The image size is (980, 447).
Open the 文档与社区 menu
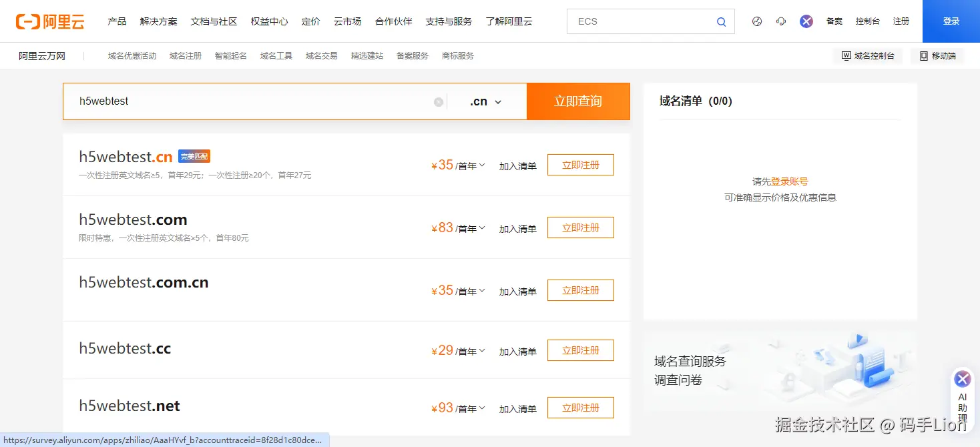pyautogui.click(x=214, y=21)
